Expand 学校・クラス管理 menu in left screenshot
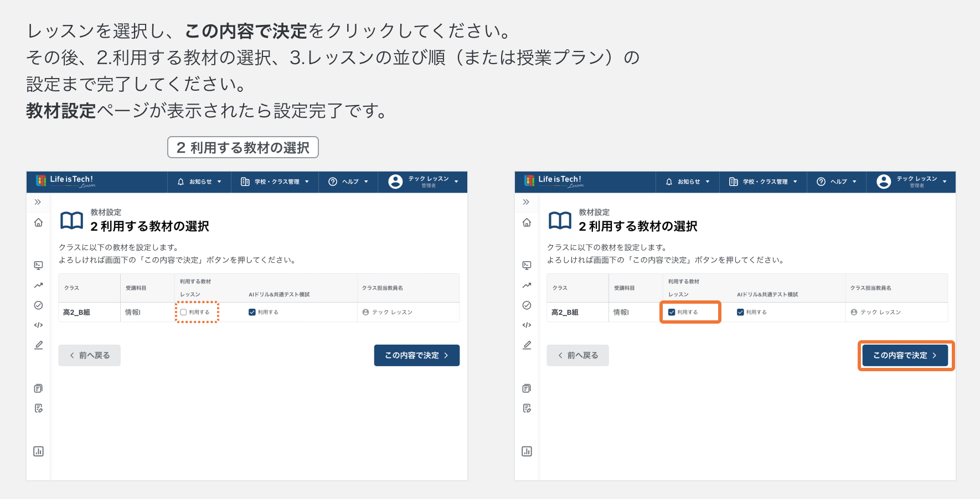Viewport: 980px width, 499px height. coord(275,181)
